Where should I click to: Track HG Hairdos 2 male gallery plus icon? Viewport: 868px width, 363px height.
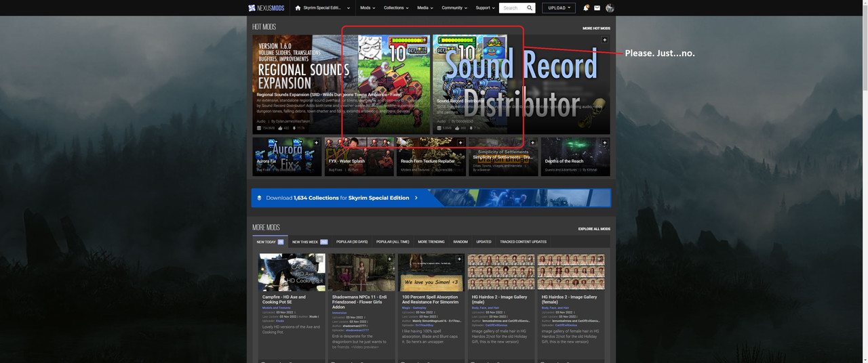point(529,259)
